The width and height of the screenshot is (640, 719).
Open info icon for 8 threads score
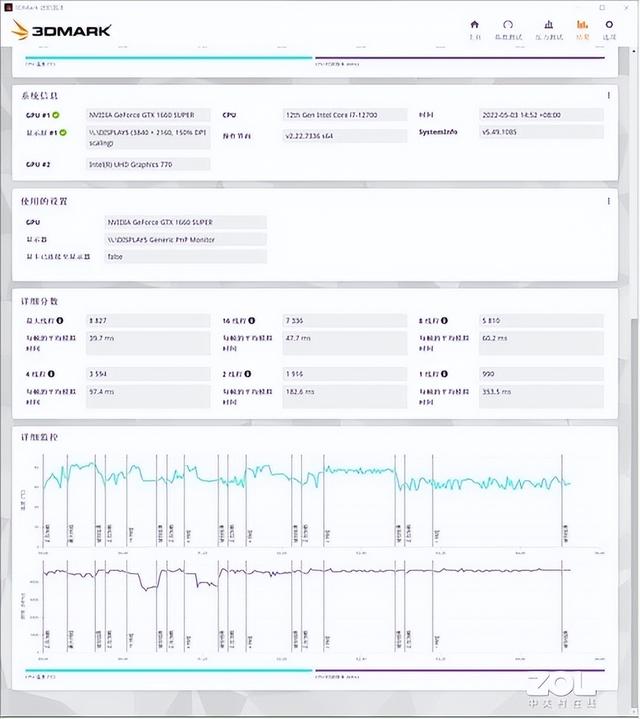coord(444,321)
